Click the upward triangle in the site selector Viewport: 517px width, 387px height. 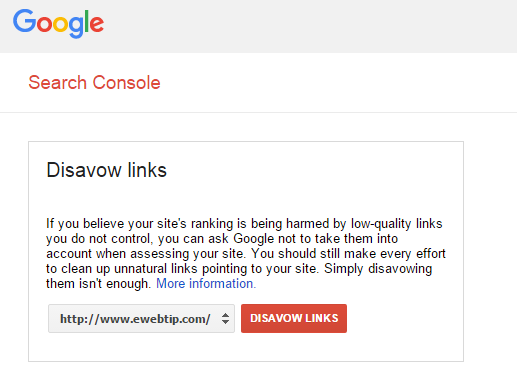[225, 315]
